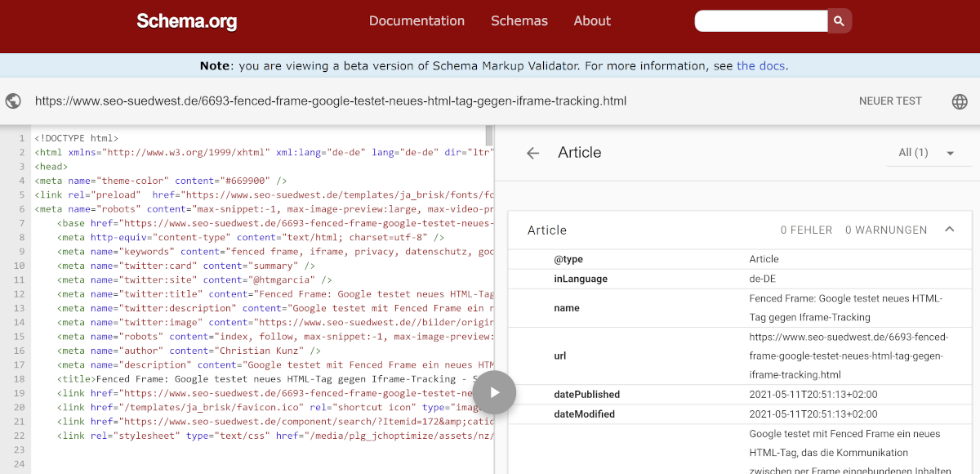Click the globe icon left of the tested URL
Image resolution: width=980 pixels, height=474 pixels.
[x=12, y=101]
